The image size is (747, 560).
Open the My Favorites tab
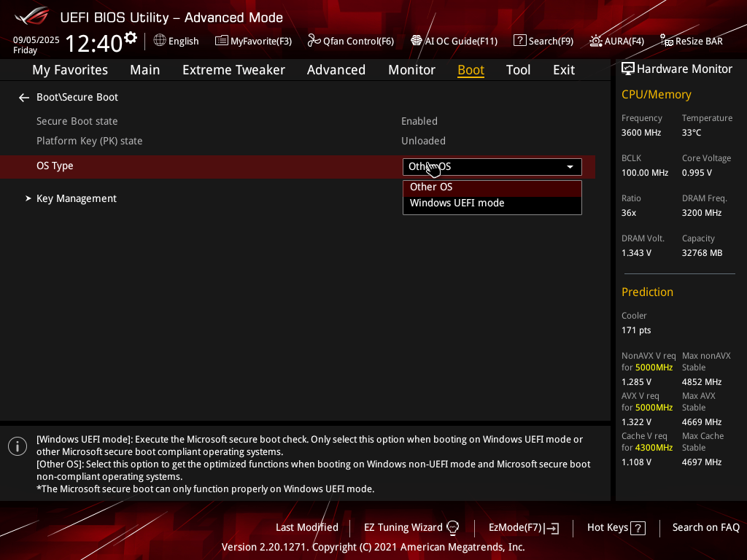click(x=70, y=70)
